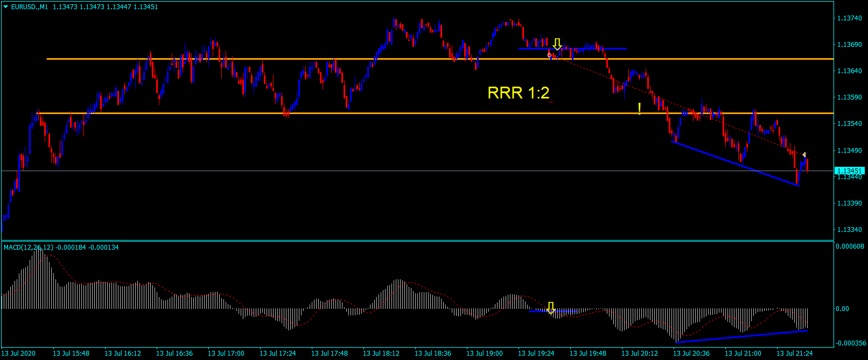This screenshot has width=868, height=360.
Task: Click the 1.13490 price axis label
Action: click(x=849, y=151)
